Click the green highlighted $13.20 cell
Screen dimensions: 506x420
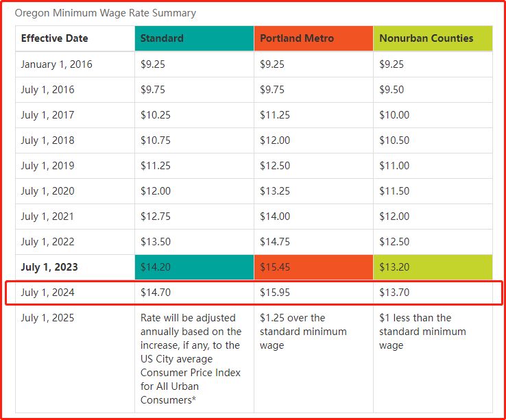click(x=394, y=267)
